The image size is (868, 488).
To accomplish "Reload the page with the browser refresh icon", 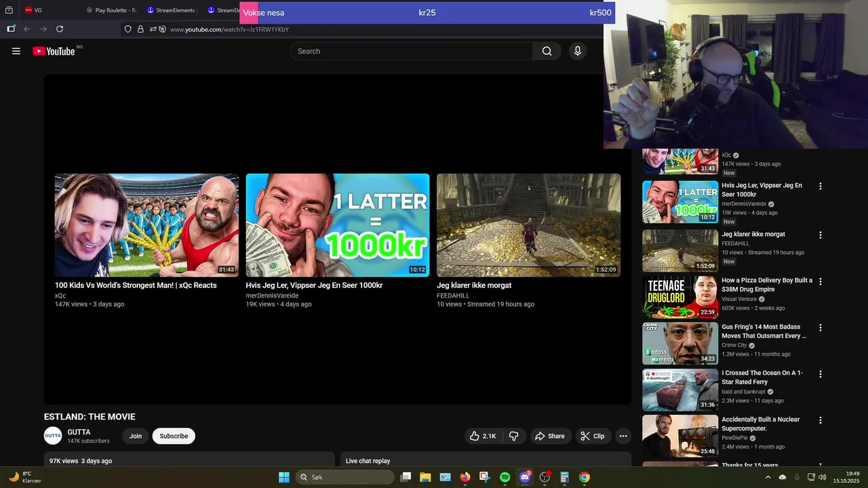I will 60,29.
